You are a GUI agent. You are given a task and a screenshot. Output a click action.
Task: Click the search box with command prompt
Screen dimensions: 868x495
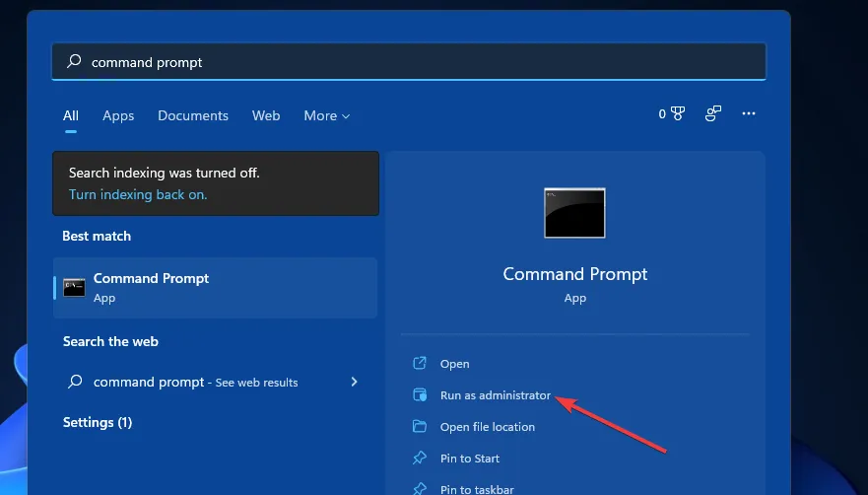408,61
